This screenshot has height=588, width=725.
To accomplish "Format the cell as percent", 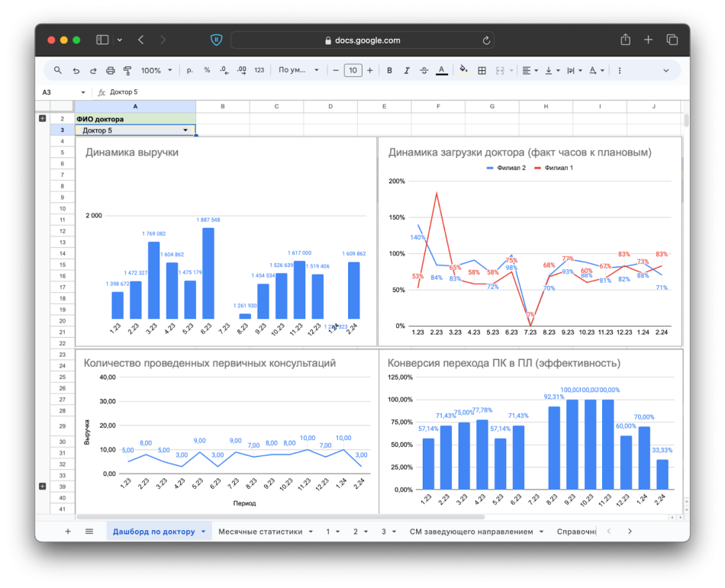I will coord(207,70).
